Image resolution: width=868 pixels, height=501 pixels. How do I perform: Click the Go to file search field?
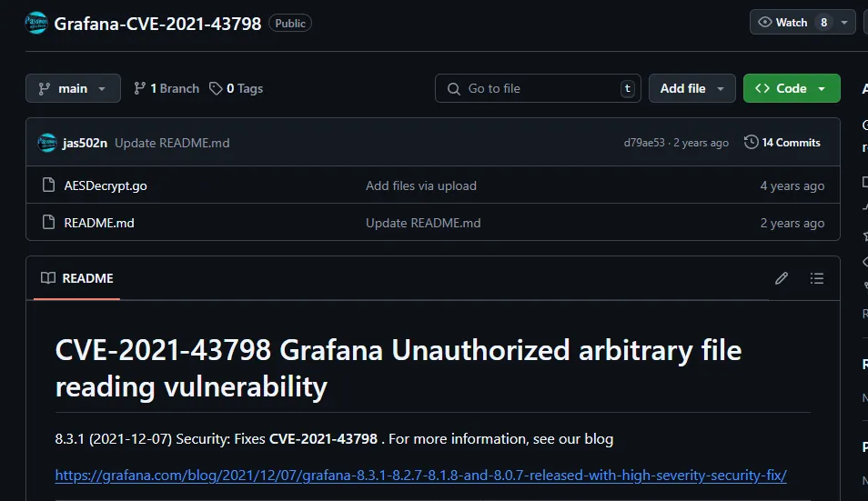pos(538,88)
